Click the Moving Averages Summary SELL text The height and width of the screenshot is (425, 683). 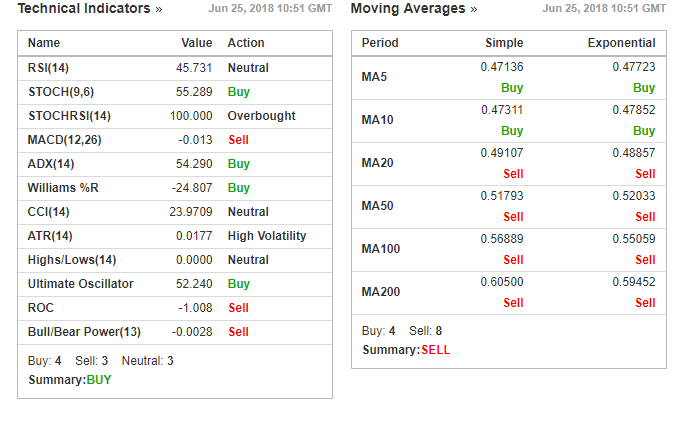(435, 350)
